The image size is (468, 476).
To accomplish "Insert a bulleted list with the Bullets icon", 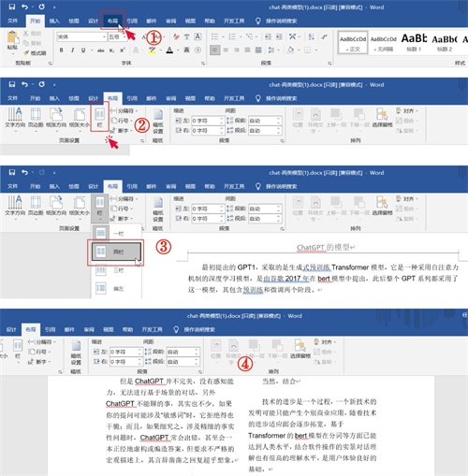I will click(214, 36).
